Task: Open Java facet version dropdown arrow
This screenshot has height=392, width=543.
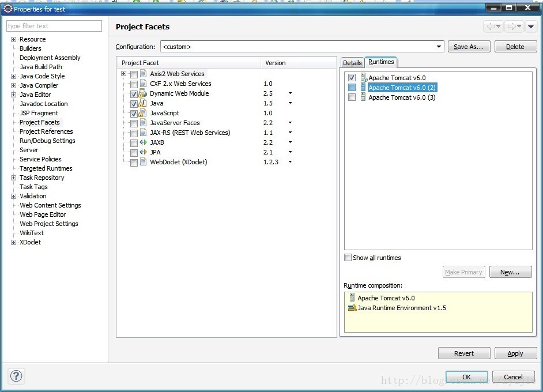Action: [x=290, y=103]
